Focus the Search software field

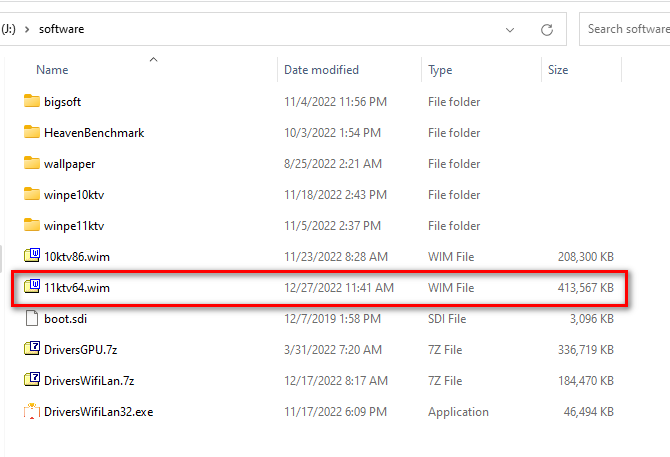pyautogui.click(x=625, y=29)
